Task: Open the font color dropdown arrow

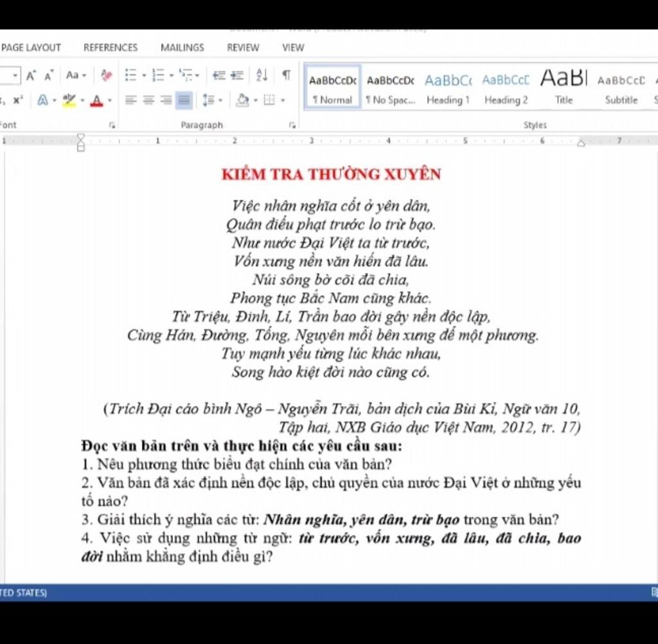Action: (110, 101)
